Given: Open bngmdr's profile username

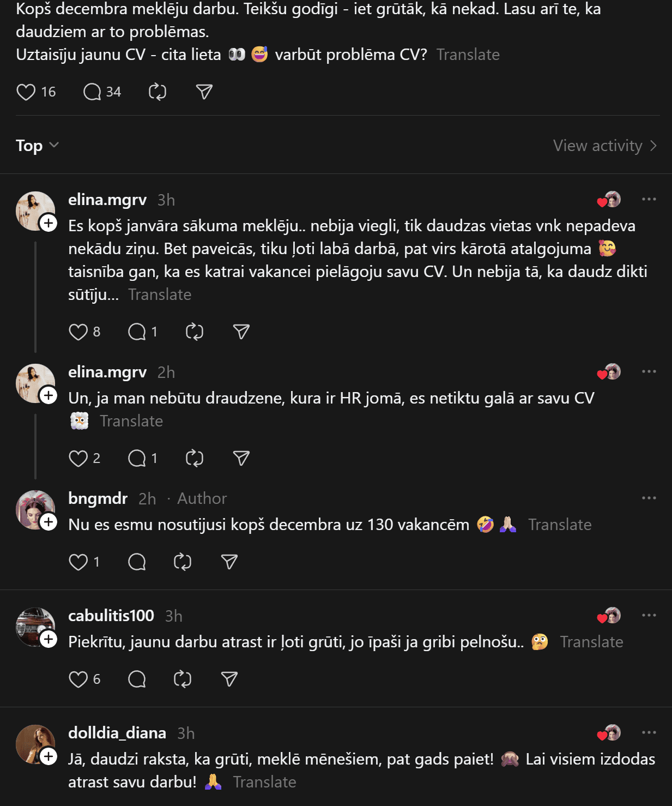Looking at the screenshot, I should click(x=98, y=498).
